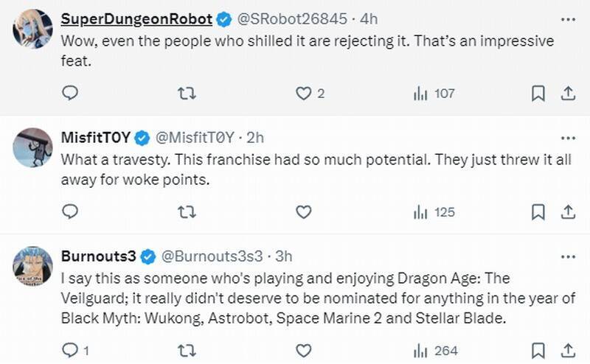Like SuperDungeonRobot's tweet

click(x=303, y=94)
